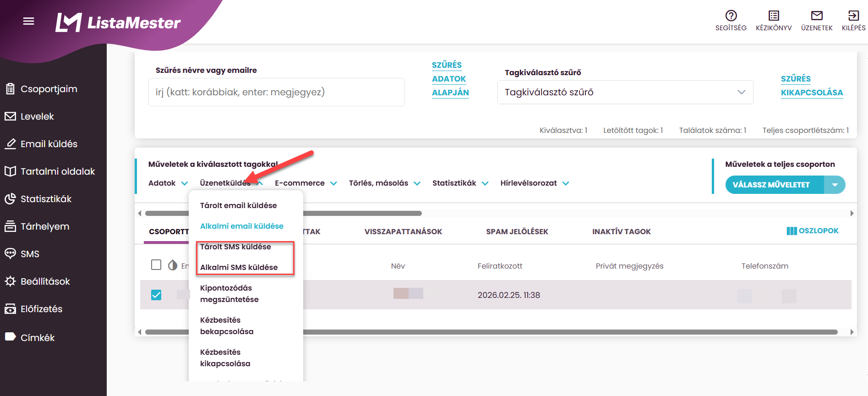Click the half-filled drop icon in the table header

173,265
